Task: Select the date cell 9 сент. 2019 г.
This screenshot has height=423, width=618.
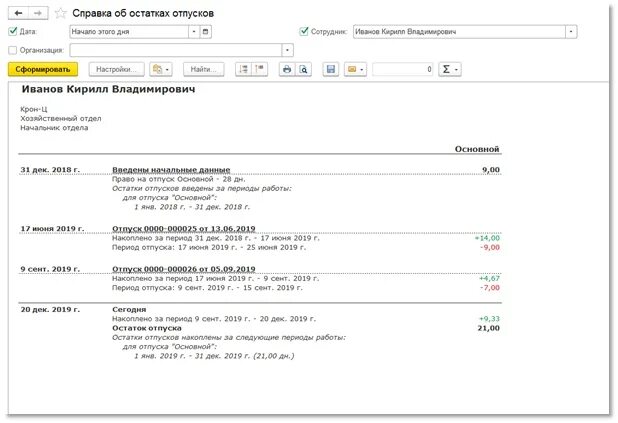Action: pos(50,269)
